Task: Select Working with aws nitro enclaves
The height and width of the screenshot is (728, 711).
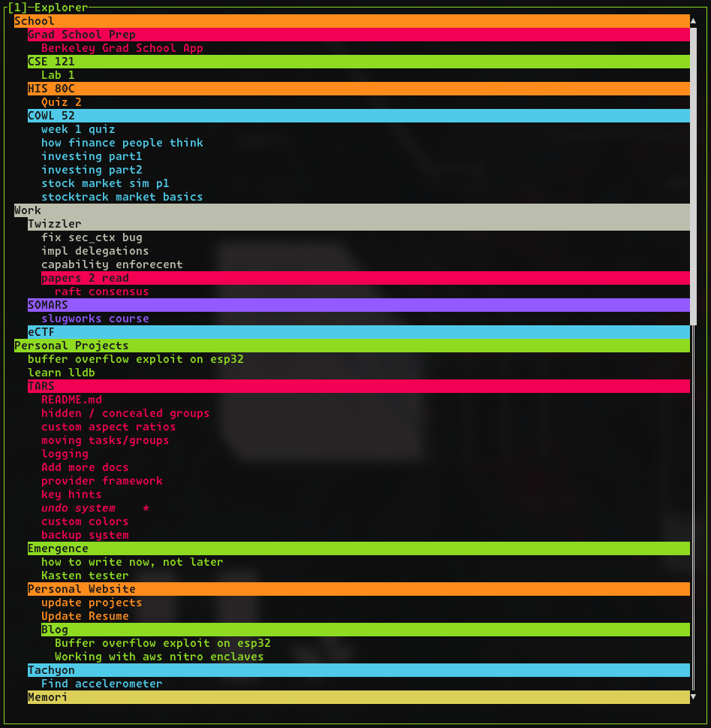Action: coord(159,657)
